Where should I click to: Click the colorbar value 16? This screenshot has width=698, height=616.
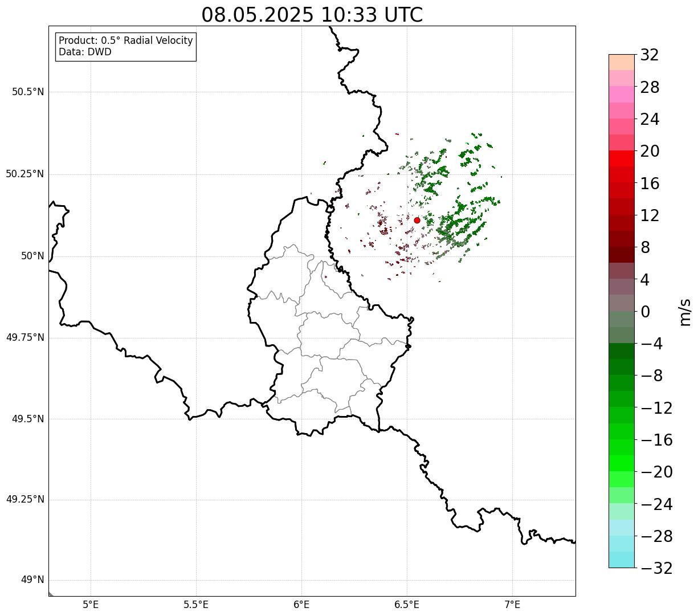[x=650, y=183]
